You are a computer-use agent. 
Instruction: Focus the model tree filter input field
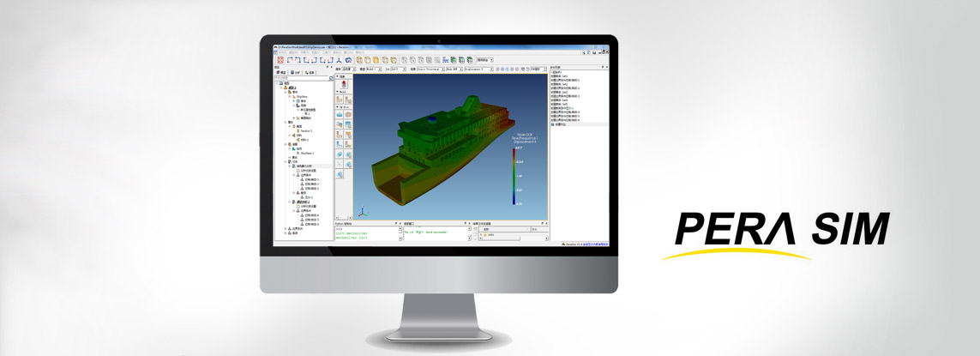301,78
